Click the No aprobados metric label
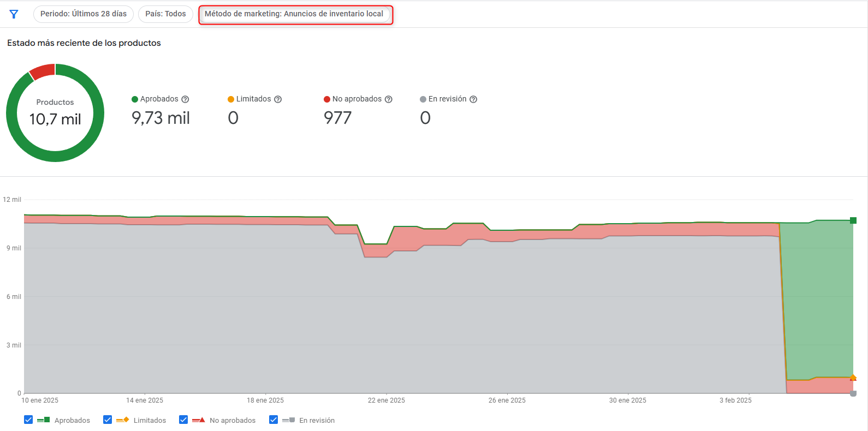Screen dimensions: 868x431 tap(357, 99)
